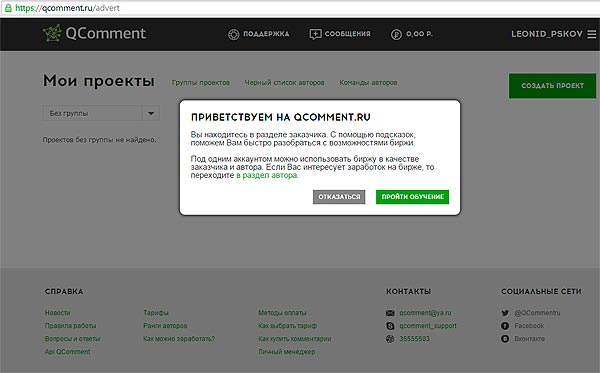Open the Тарифы link
This screenshot has width=600, height=373.
pyautogui.click(x=156, y=313)
